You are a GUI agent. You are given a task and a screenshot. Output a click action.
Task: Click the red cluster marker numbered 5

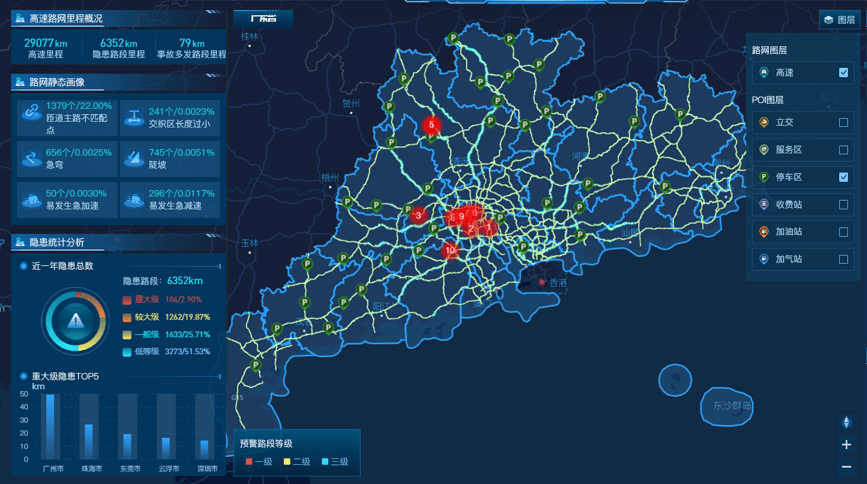[431, 125]
